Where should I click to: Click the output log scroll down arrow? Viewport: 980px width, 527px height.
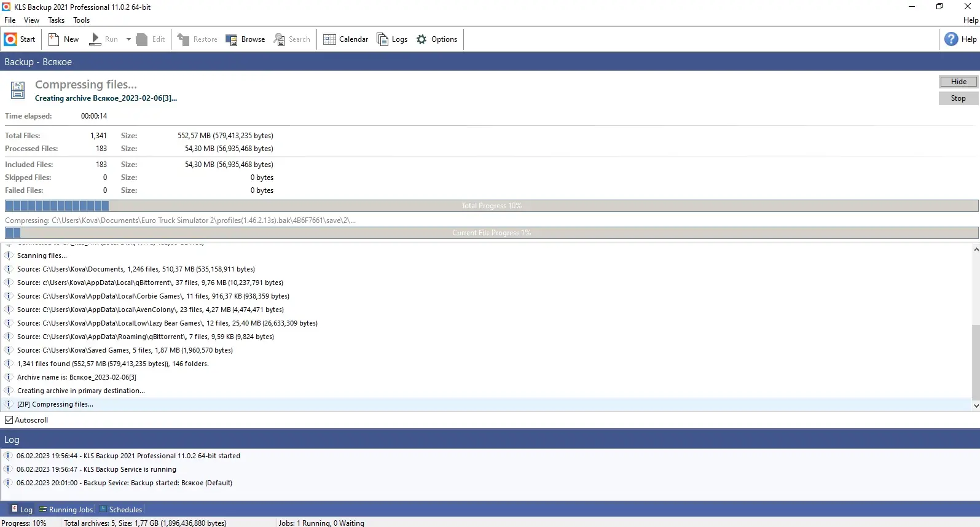pyautogui.click(x=976, y=406)
